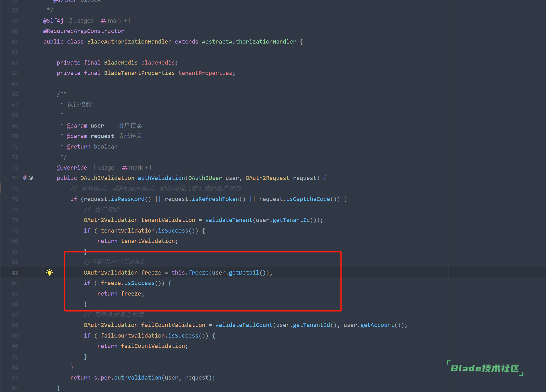
Task: Open the "1 usage" hint near @Override
Action: [x=104, y=167]
